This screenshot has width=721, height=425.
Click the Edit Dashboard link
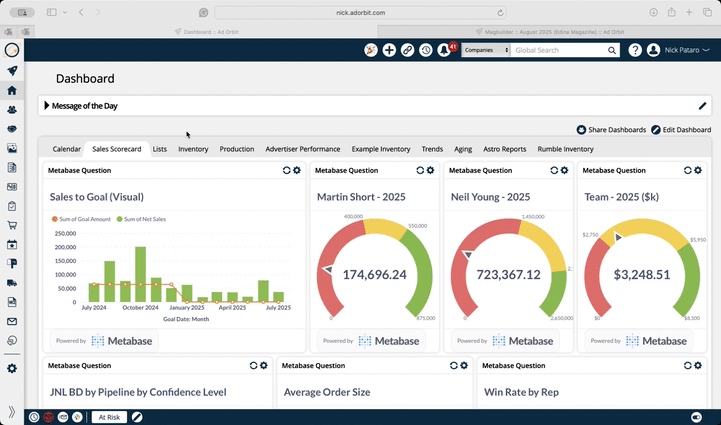[x=681, y=130]
